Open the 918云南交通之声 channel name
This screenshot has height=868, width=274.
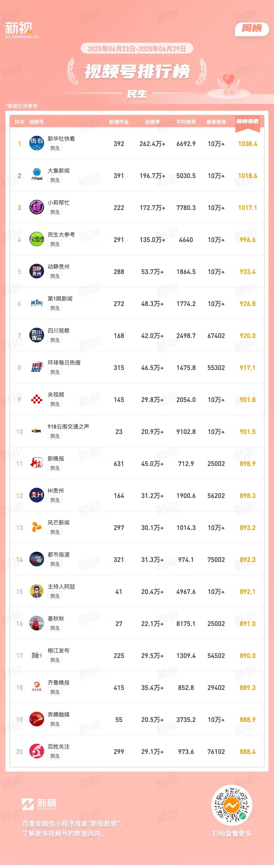tap(68, 427)
